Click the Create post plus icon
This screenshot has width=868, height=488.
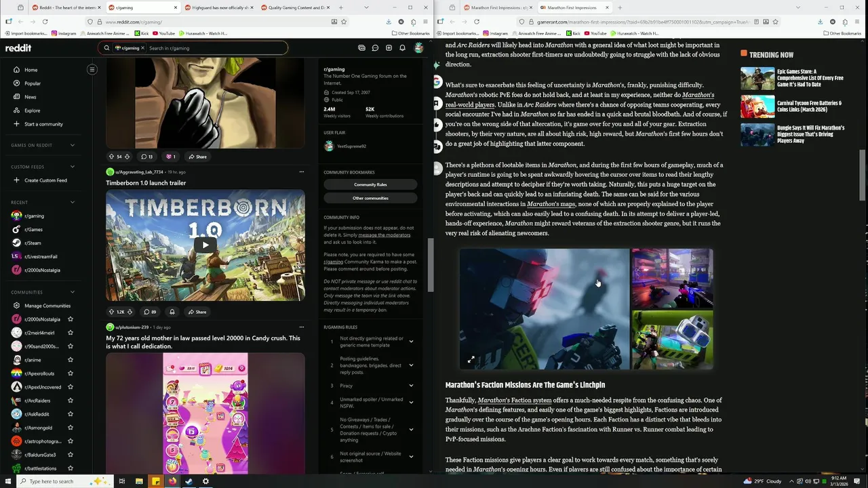point(389,48)
